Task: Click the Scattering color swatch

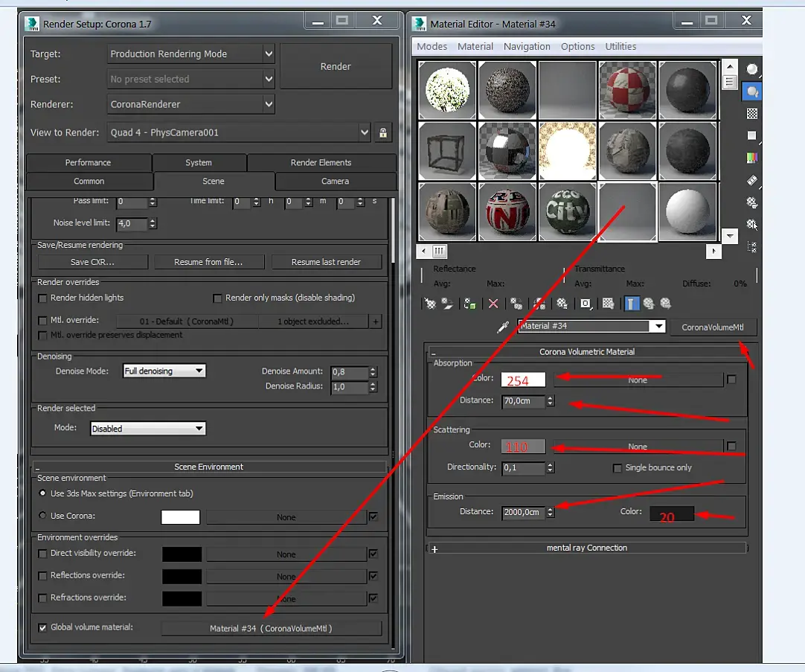Action: (x=523, y=446)
